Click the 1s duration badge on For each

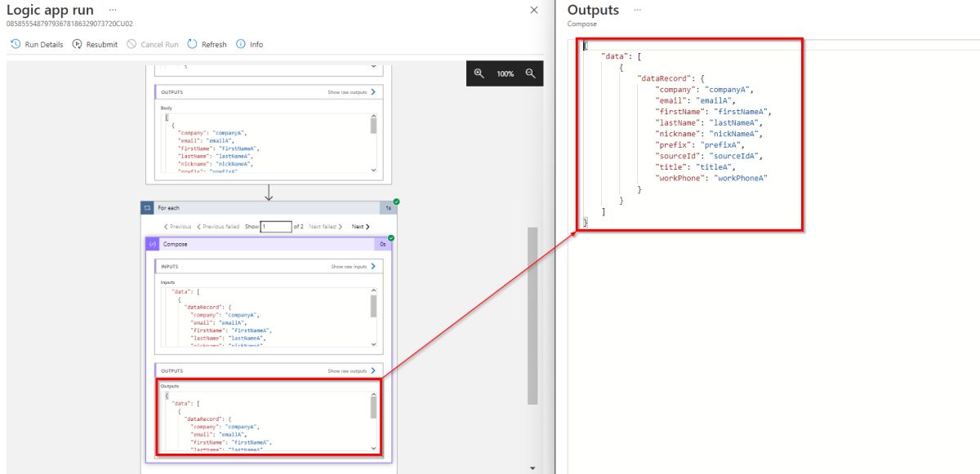[x=389, y=208]
